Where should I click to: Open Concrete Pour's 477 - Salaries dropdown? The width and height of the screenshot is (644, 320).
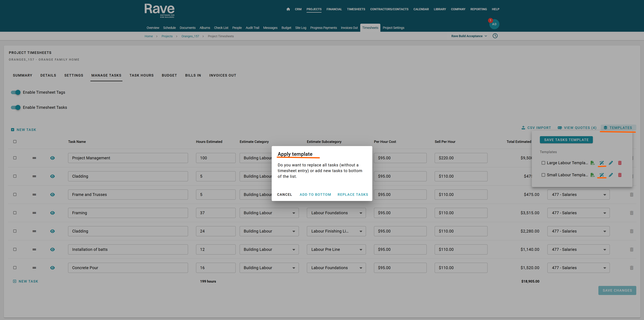578,268
